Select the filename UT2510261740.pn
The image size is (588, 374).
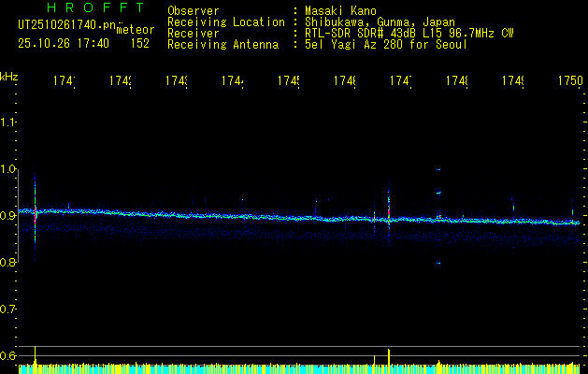[66, 25]
